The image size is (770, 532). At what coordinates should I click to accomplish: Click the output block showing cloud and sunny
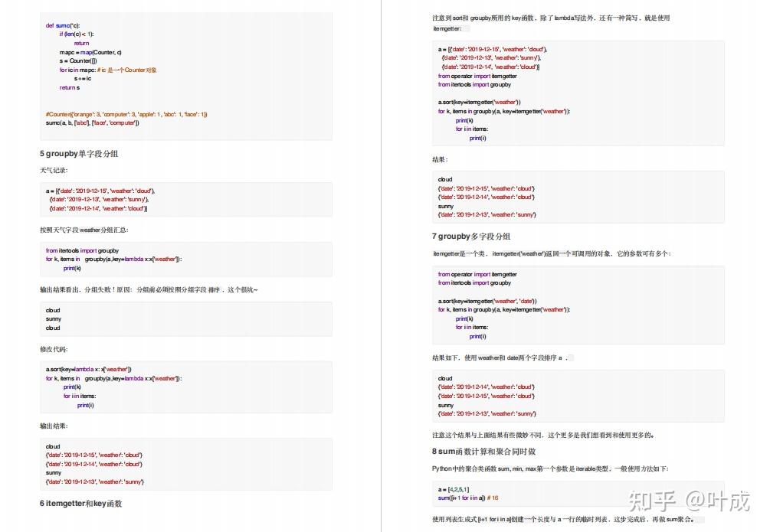186,318
